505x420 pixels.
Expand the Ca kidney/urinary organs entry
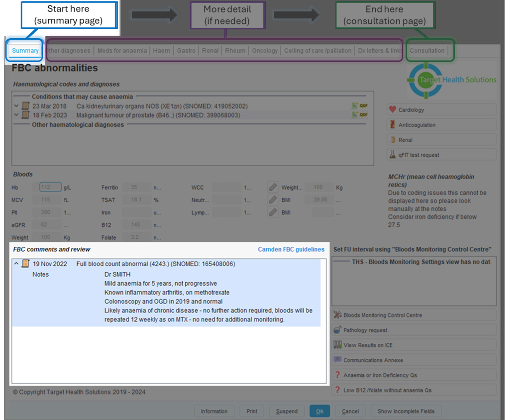tap(16, 106)
